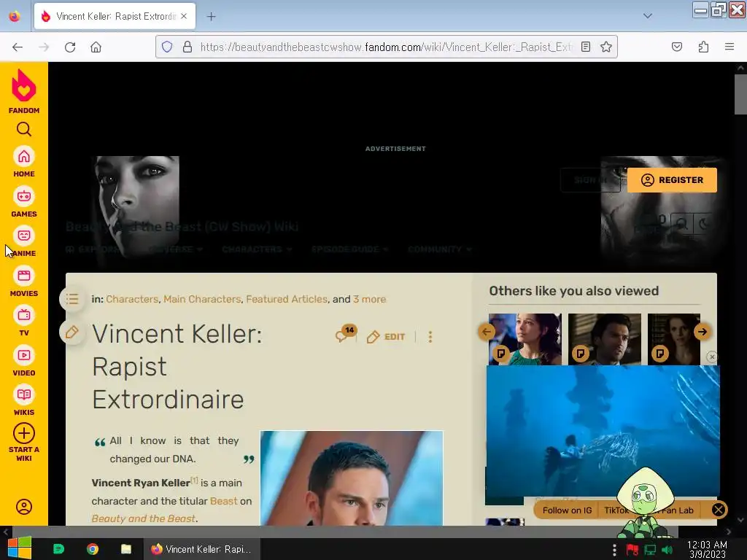The height and width of the screenshot is (560, 747).
Task: Open table of contents list icon
Action: [x=72, y=299]
